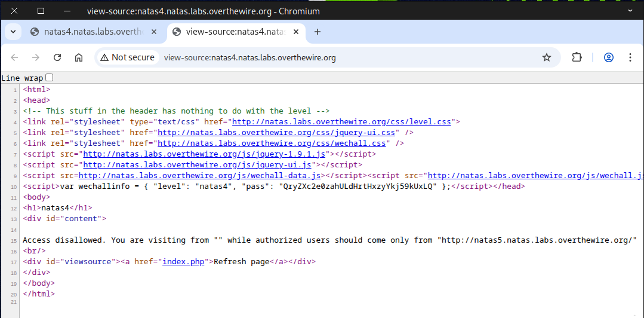Add a new tab with plus button
This screenshot has height=318, width=644.
coord(318,32)
